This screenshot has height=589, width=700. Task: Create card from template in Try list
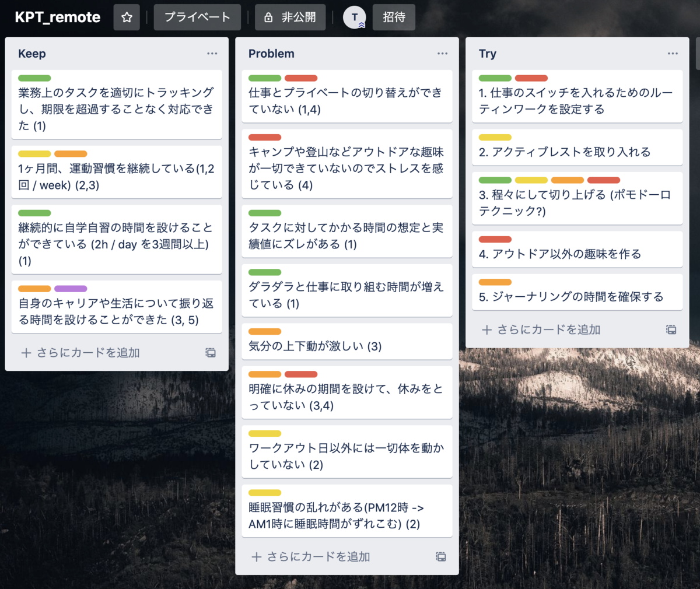pos(672,329)
